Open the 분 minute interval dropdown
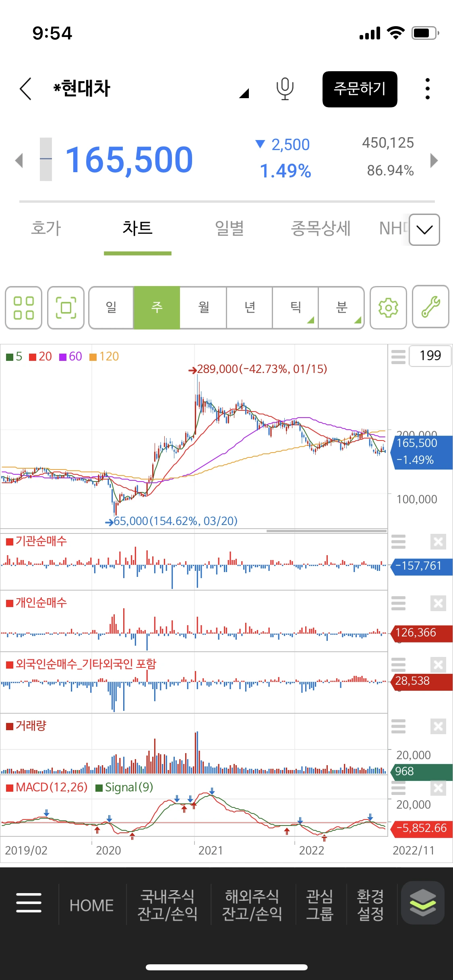The image size is (453, 980). (341, 308)
